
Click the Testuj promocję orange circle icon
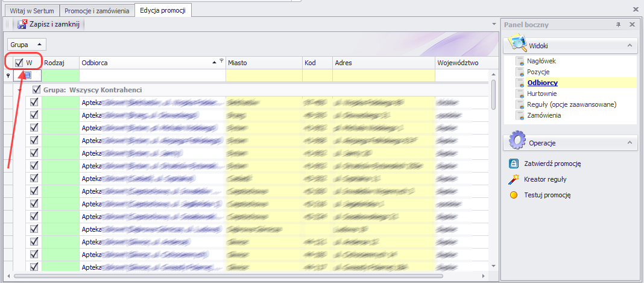[x=514, y=195]
